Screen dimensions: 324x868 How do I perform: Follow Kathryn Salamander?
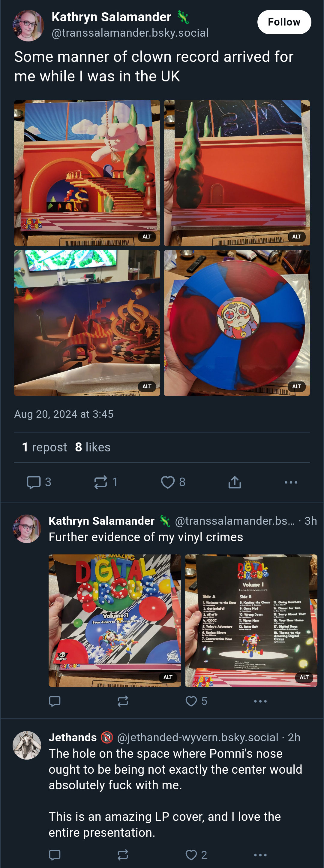tap(284, 22)
